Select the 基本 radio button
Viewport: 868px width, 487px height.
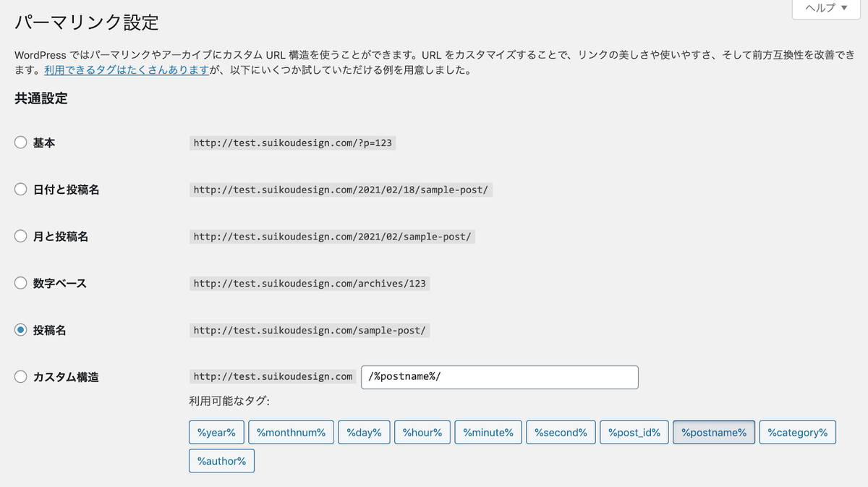point(21,143)
